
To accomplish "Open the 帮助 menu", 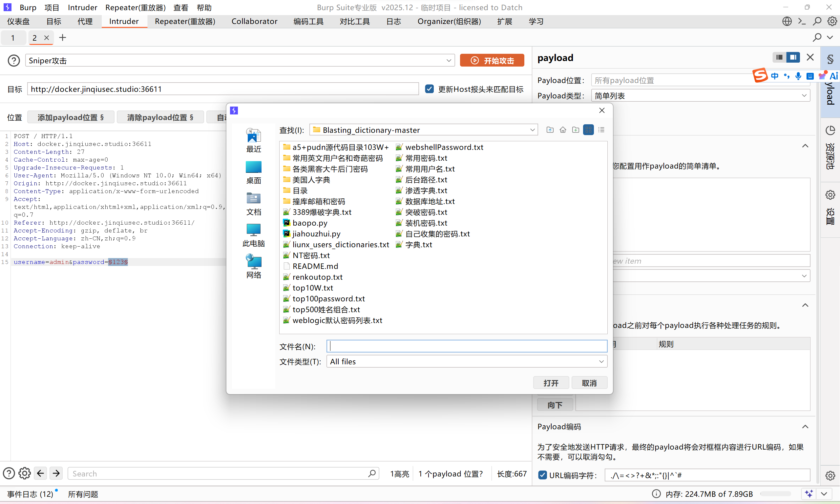I will (204, 8).
